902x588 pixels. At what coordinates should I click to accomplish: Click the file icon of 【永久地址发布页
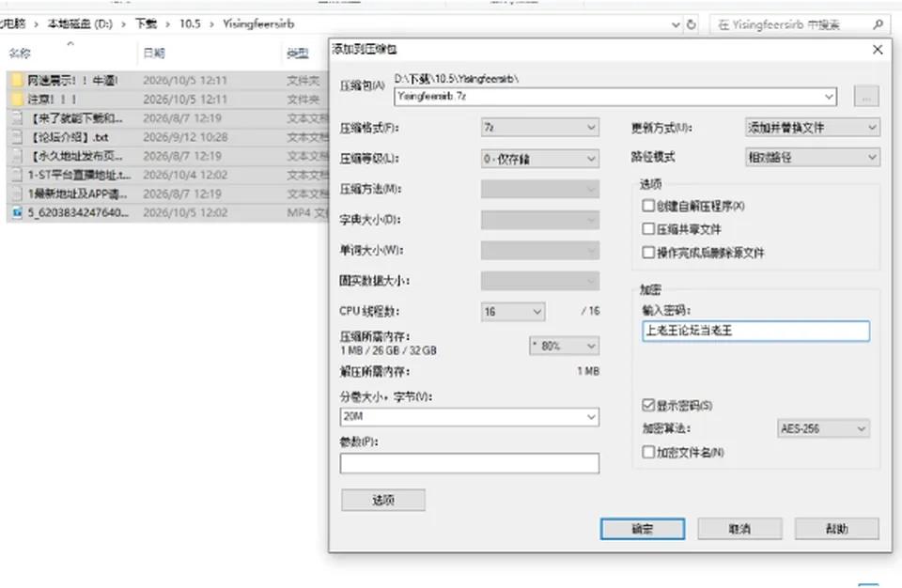point(17,156)
